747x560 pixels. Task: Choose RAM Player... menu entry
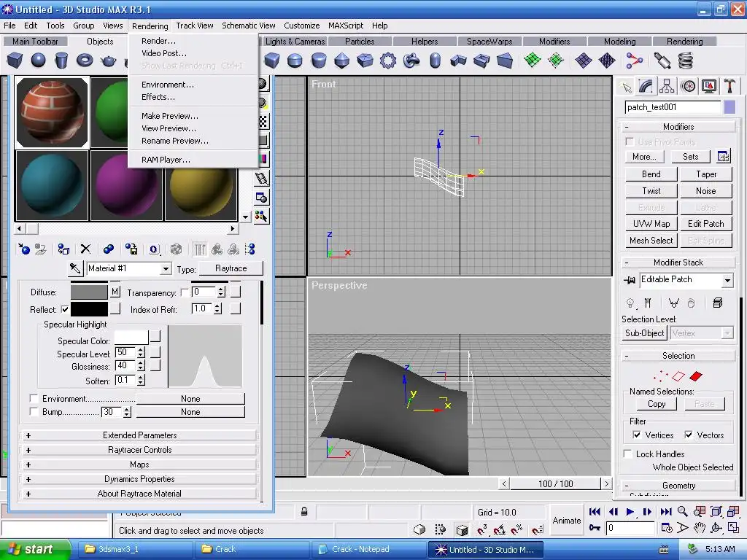(166, 160)
